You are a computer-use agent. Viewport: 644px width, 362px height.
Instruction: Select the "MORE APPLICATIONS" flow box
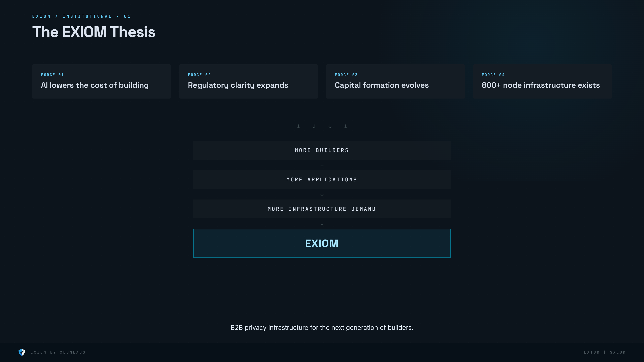tap(322, 180)
